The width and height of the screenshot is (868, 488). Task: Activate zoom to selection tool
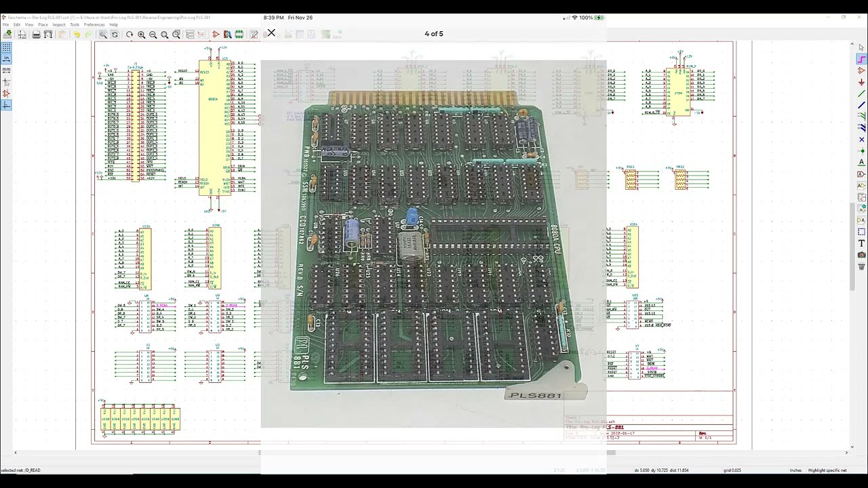pos(176,34)
